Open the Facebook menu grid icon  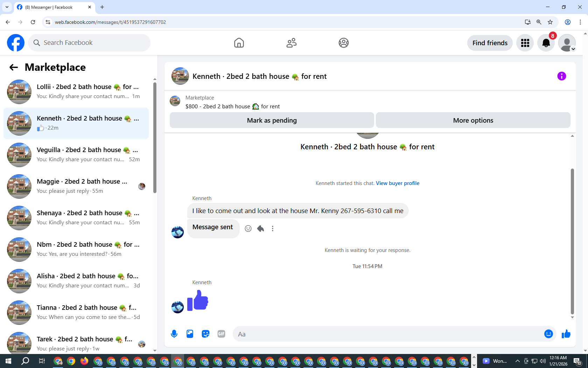[525, 43]
